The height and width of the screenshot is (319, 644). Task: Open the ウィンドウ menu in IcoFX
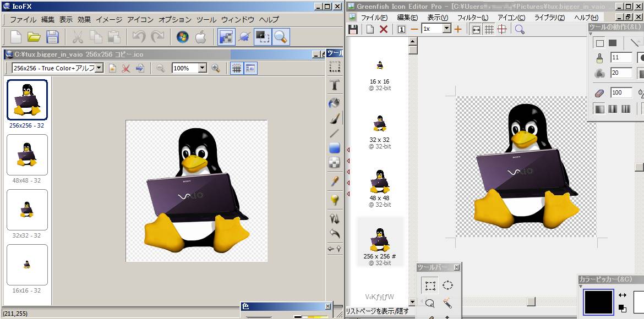pyautogui.click(x=238, y=19)
